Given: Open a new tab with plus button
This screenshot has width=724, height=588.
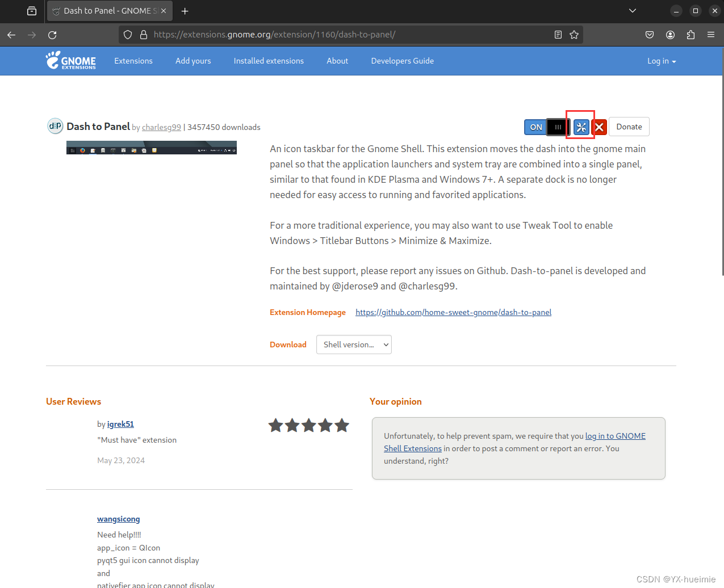Looking at the screenshot, I should coord(185,11).
